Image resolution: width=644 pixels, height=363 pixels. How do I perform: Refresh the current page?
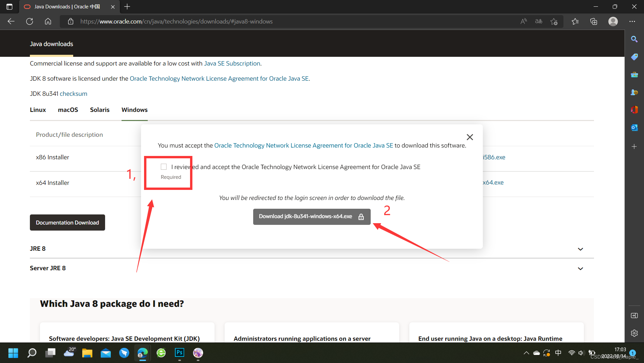click(30, 22)
